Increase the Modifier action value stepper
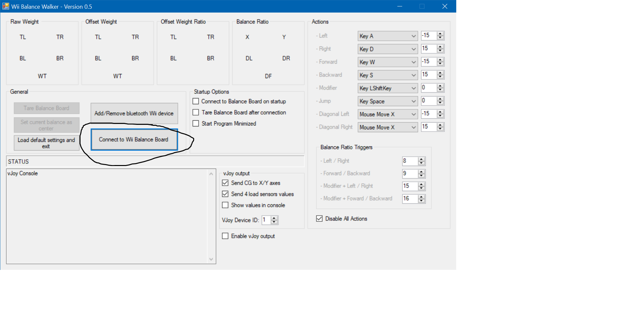 (440, 86)
